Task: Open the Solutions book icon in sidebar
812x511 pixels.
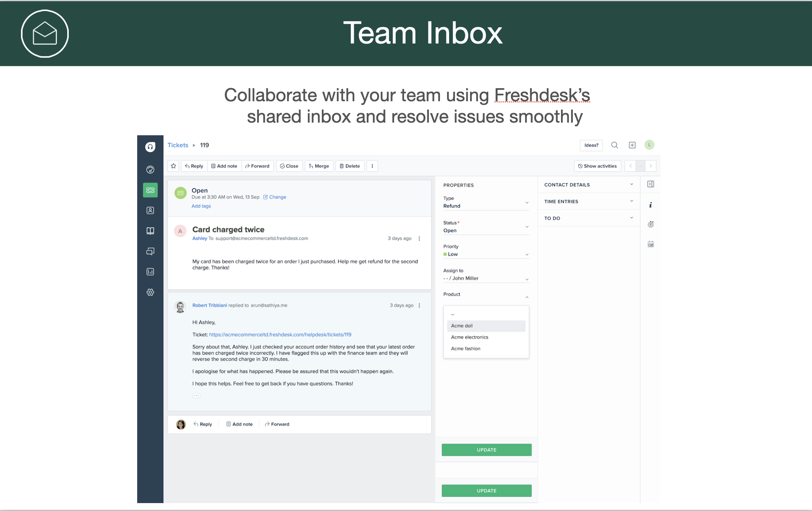Action: point(150,231)
